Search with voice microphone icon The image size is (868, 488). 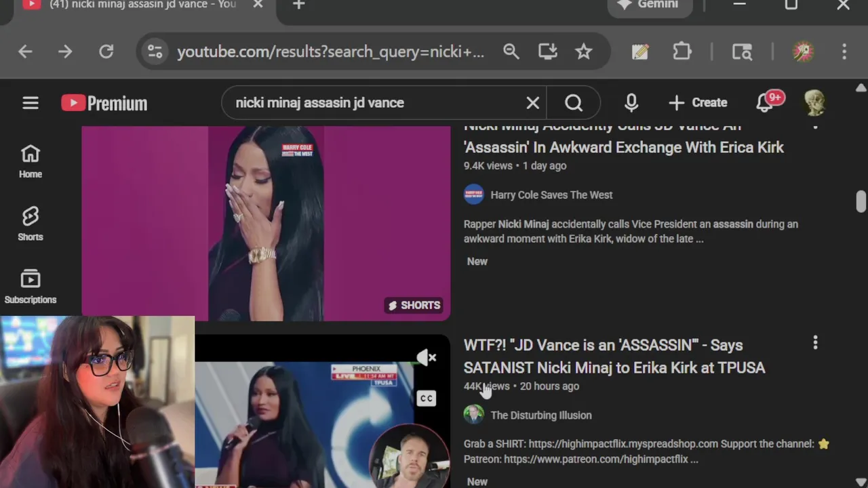click(631, 103)
